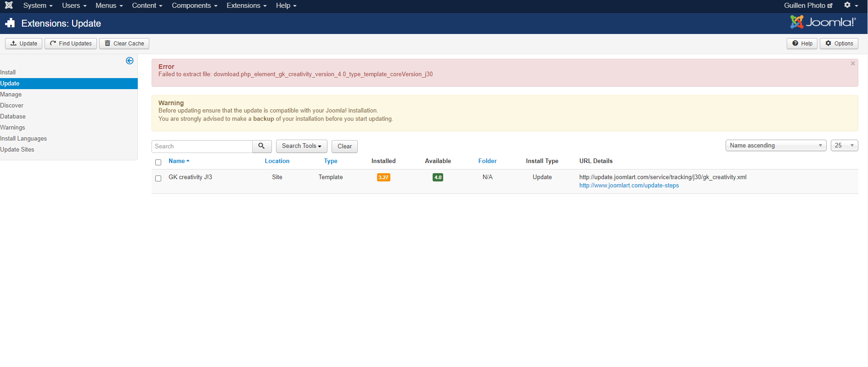Sort the table by Location column
868x367 pixels.
(277, 161)
